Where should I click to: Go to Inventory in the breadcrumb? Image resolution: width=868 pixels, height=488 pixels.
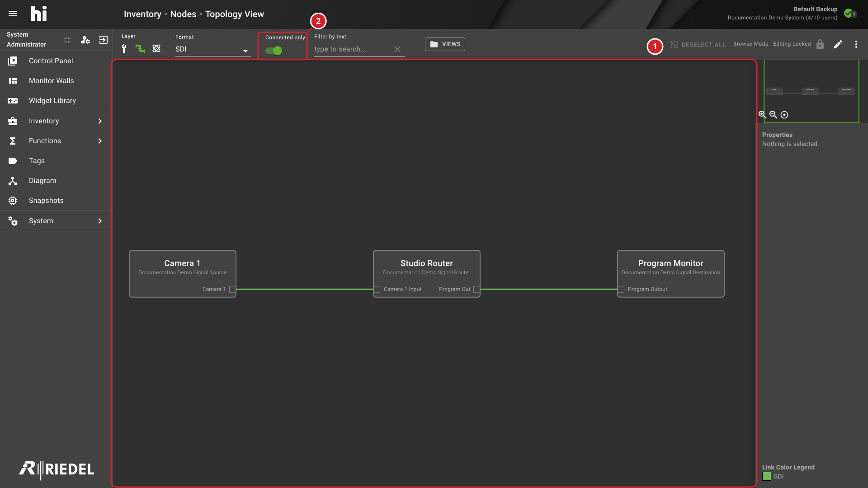tap(142, 14)
